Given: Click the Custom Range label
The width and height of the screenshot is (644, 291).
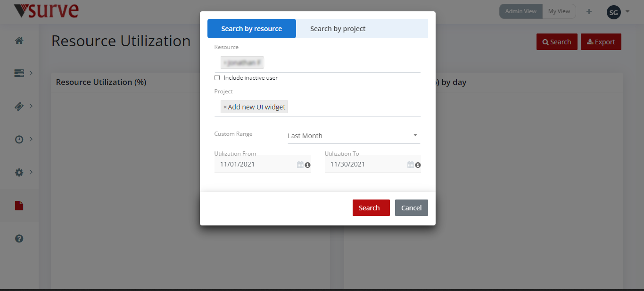Looking at the screenshot, I should [233, 134].
